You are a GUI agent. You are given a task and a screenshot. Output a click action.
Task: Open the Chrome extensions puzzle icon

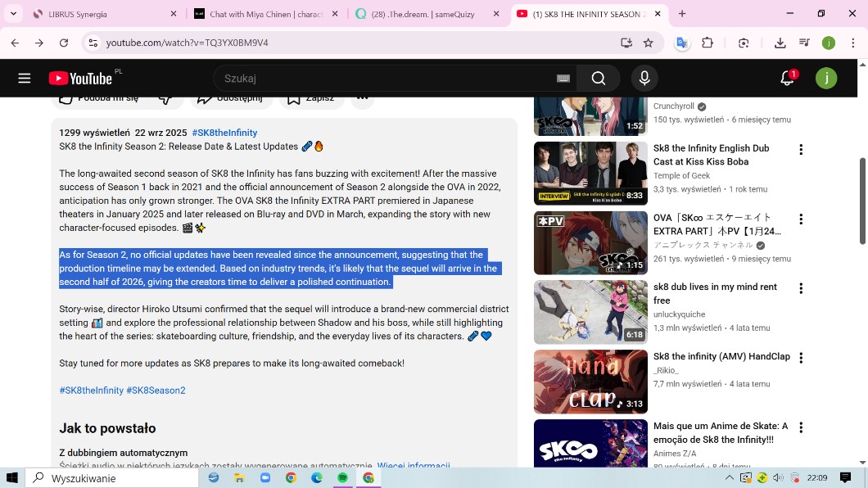708,43
